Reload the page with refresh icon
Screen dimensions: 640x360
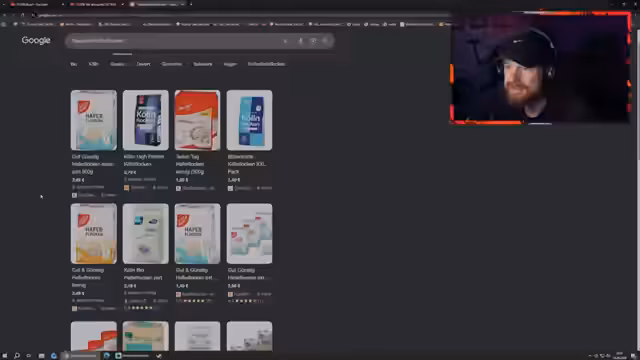click(22, 15)
